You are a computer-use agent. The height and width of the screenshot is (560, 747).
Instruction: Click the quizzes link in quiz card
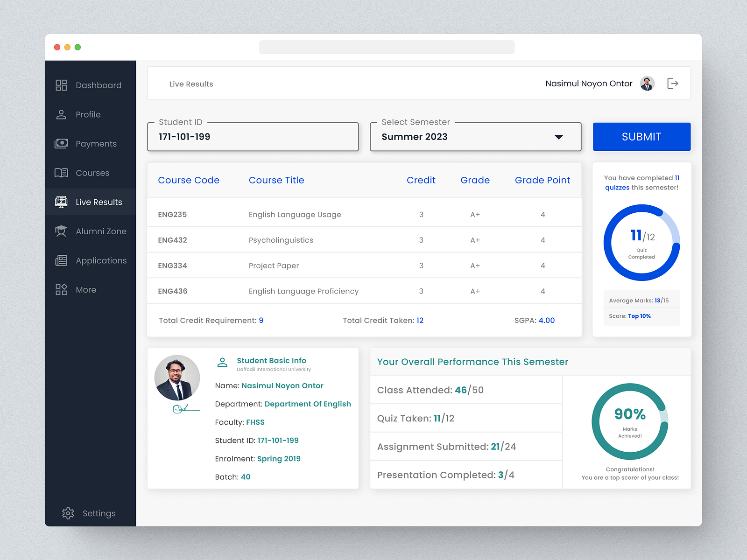(x=617, y=188)
